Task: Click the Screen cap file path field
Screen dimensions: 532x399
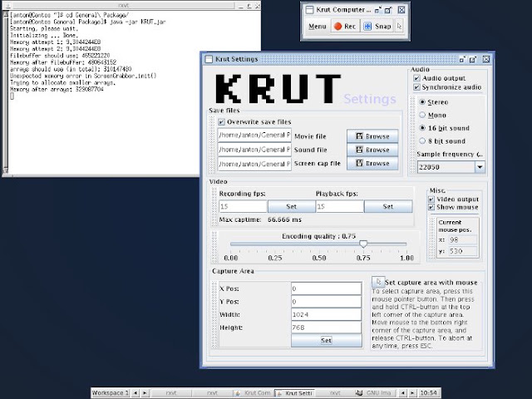Action: [254, 164]
